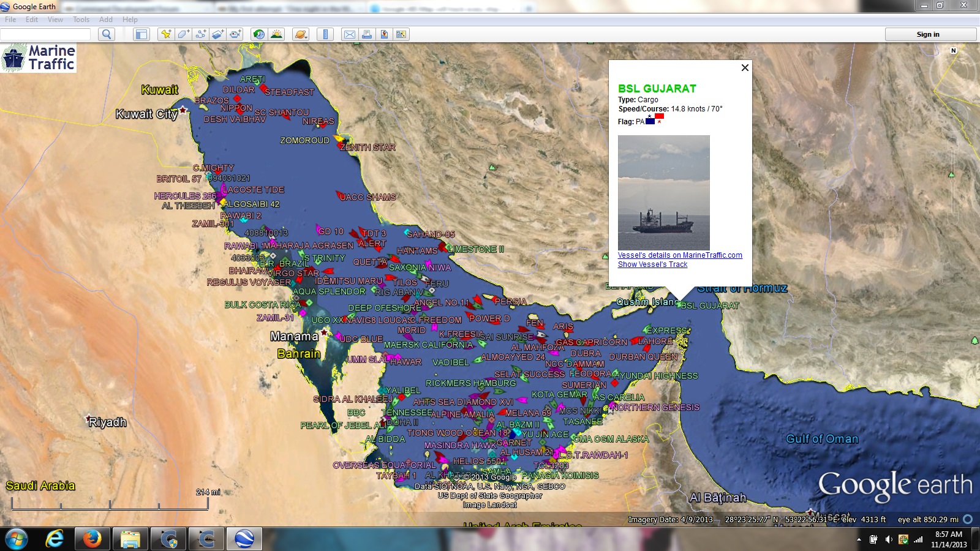
Task: Open the Windows Start button
Action: tap(16, 539)
